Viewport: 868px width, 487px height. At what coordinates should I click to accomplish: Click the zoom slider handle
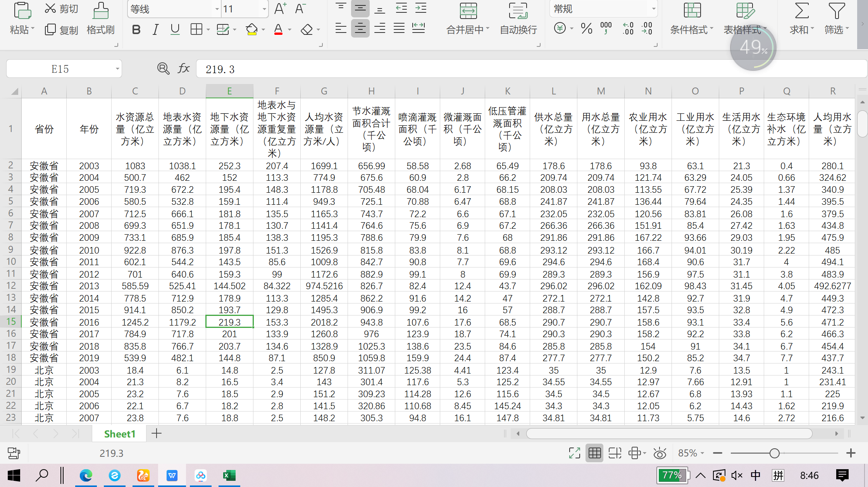[x=774, y=453]
